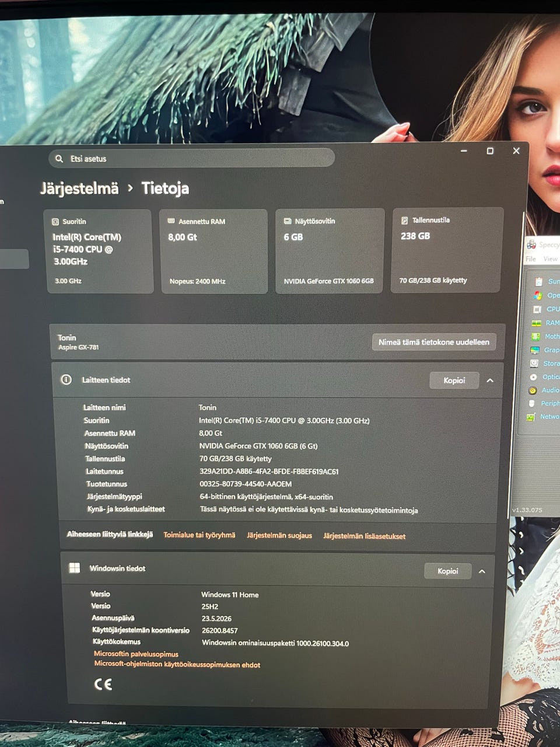Open Microsoft-ohjelmiston käyttöoikeussopimuksen ehdot link
The height and width of the screenshot is (747, 560).
pos(177,665)
